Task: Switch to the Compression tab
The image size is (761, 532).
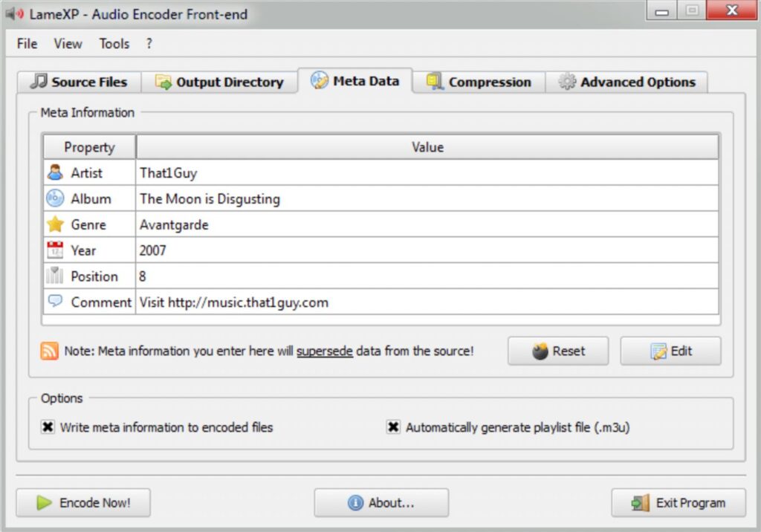Action: 479,82
